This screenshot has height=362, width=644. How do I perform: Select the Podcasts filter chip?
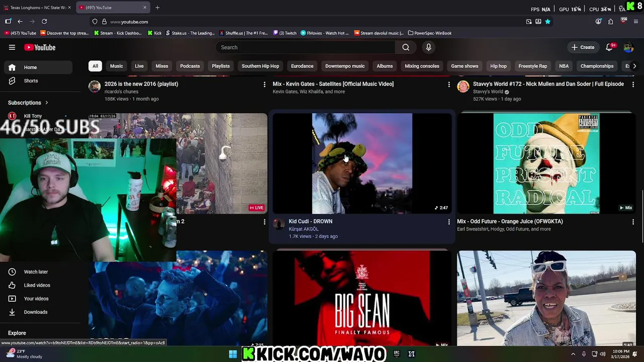(190, 66)
